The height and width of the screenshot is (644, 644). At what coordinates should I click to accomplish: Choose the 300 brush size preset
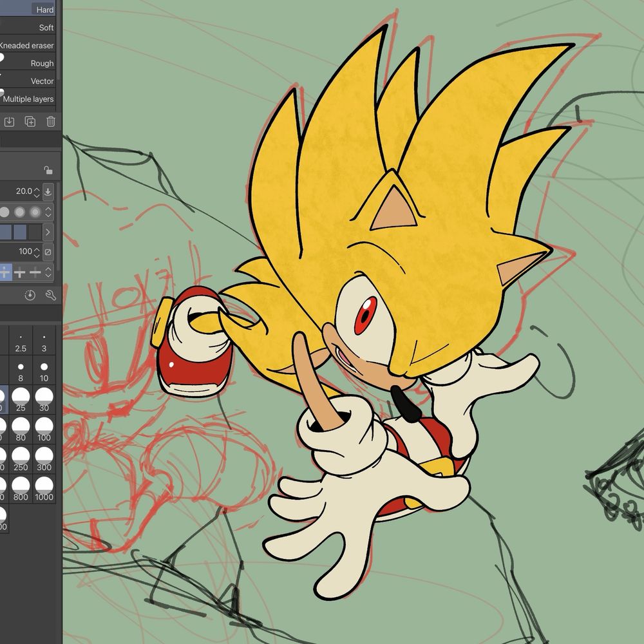click(44, 459)
